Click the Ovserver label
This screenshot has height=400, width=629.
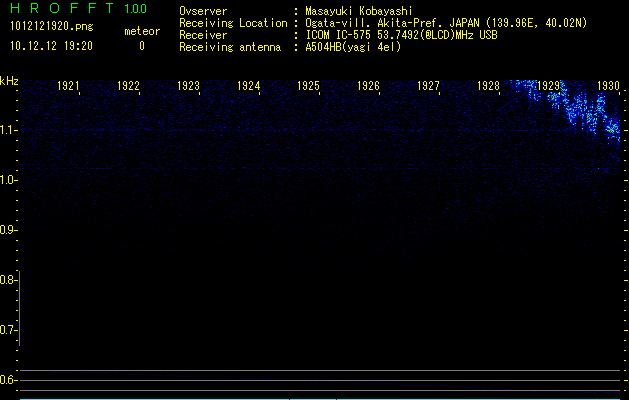203,11
